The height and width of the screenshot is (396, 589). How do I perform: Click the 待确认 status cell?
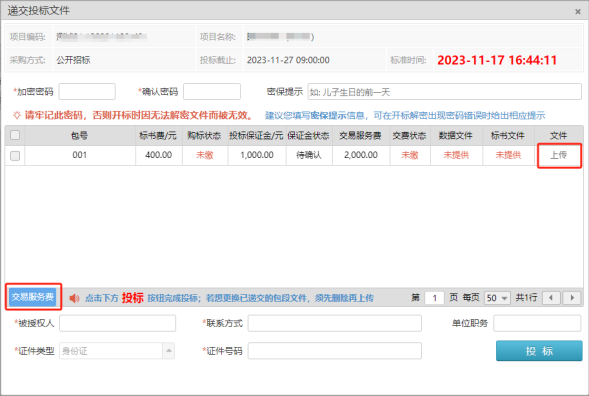(309, 155)
